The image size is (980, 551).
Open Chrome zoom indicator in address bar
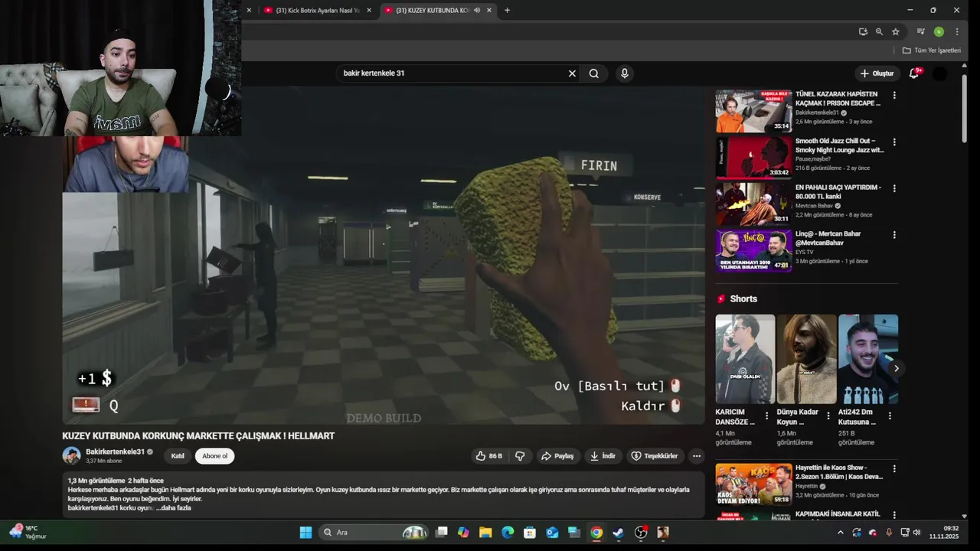coord(879,31)
